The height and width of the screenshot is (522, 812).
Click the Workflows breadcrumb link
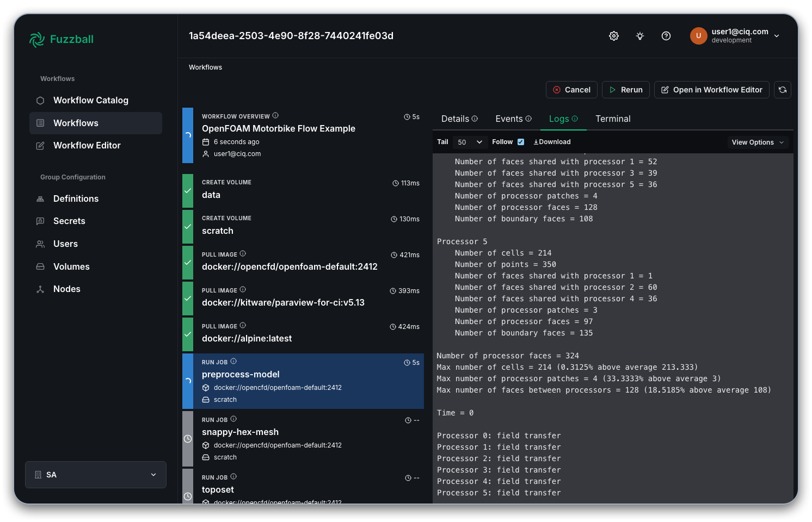tap(205, 67)
